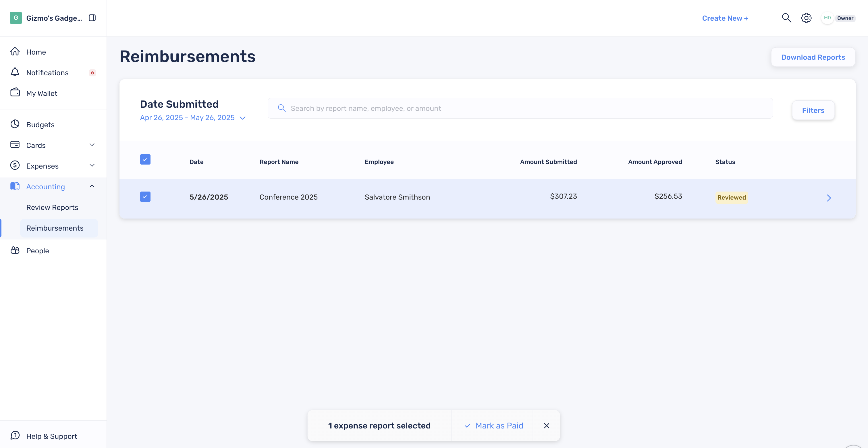The width and height of the screenshot is (868, 448).
Task: Open global search with the magnifier icon
Action: click(x=786, y=18)
